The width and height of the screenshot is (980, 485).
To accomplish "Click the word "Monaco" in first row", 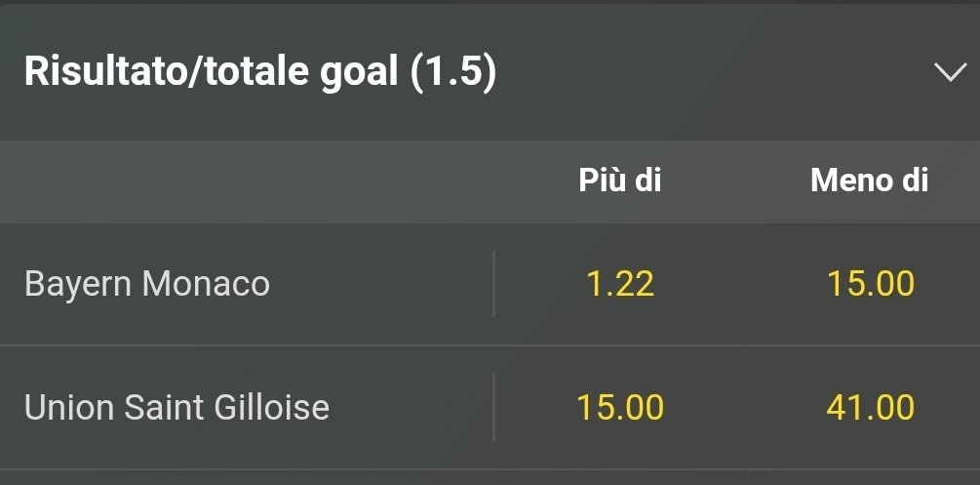I will pos(206,284).
